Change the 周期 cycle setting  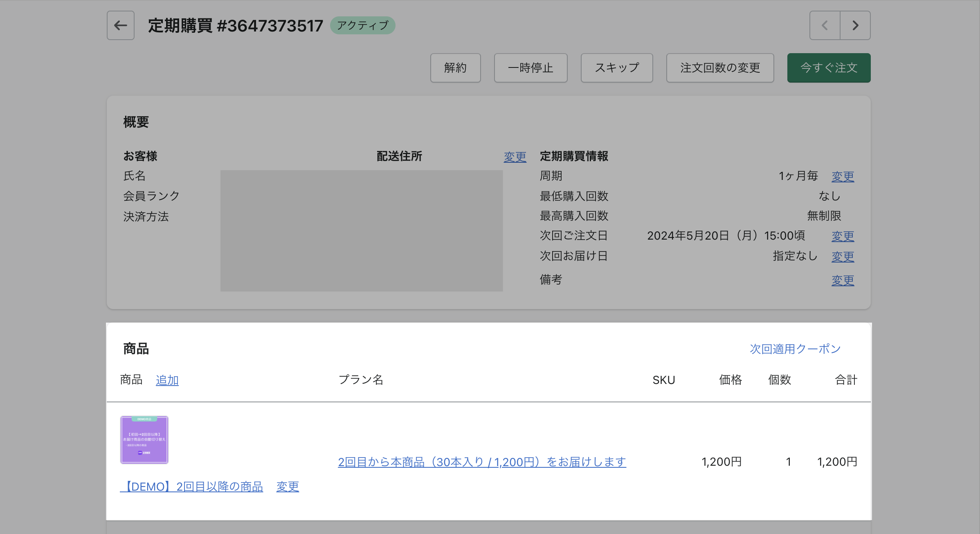coord(843,176)
